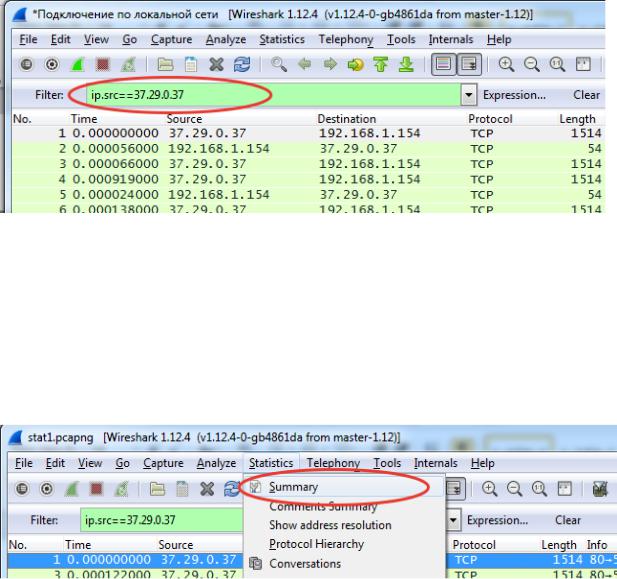This screenshot has height=579, width=617.
Task: Click the ip.src filter field in Подключение window
Action: pos(273,95)
